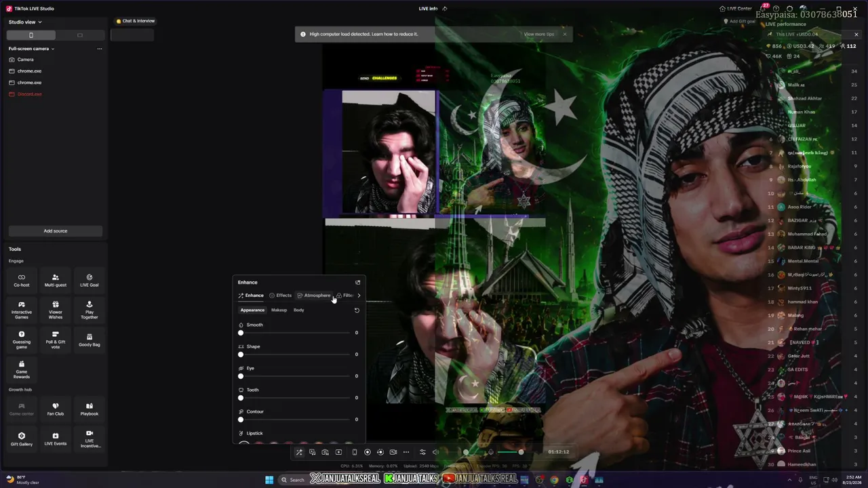The width and height of the screenshot is (868, 488).
Task: Reset the Enhance appearance settings
Action: click(357, 310)
